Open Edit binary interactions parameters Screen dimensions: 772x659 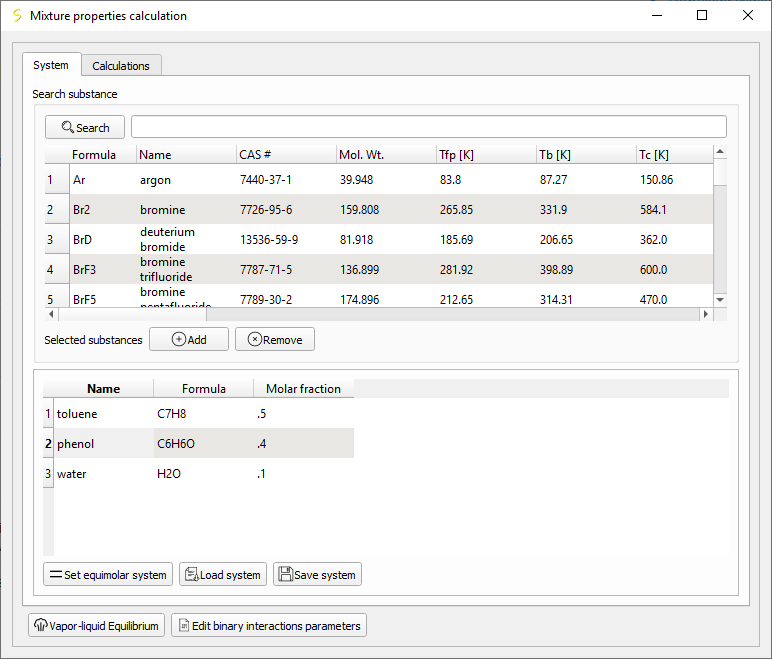(x=269, y=626)
